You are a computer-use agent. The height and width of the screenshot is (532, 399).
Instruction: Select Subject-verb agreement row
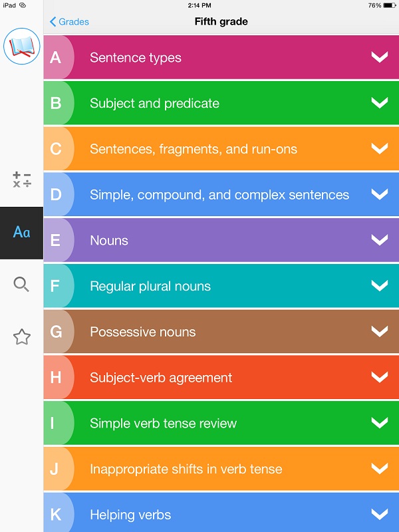pos(221,377)
